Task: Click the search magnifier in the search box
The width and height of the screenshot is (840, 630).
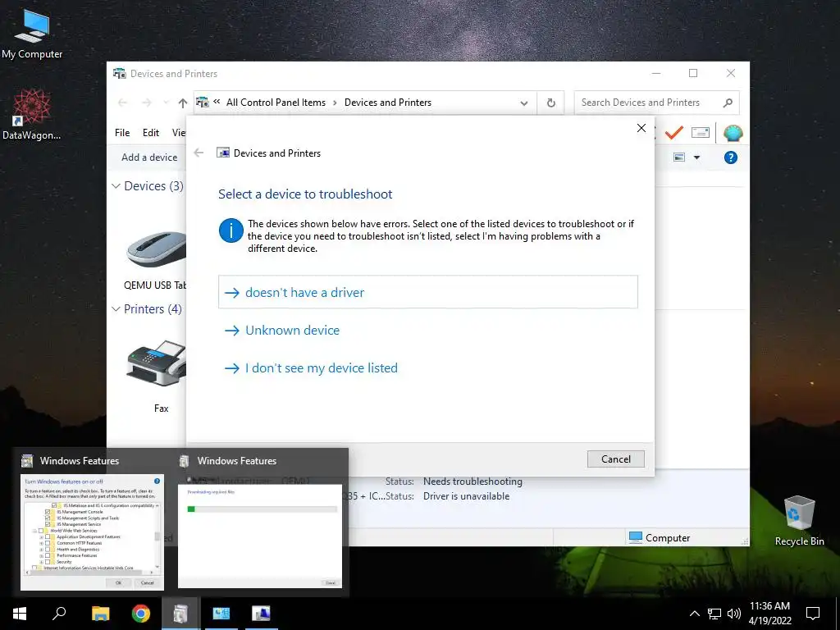Action: (728, 103)
